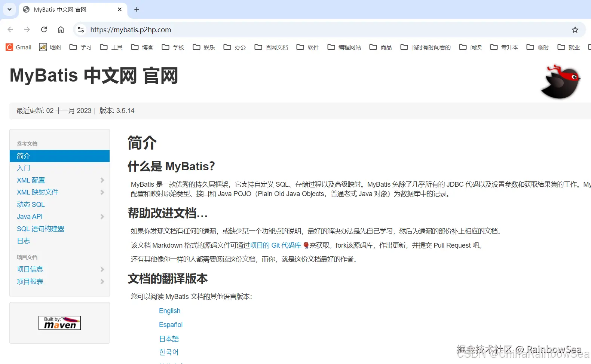Go to the browser home page icon

click(x=61, y=30)
